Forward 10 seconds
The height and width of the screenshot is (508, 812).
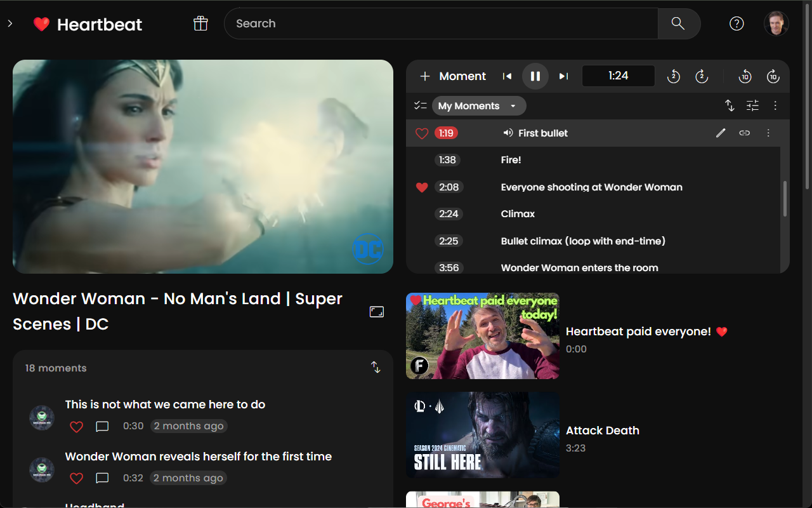pos(773,76)
